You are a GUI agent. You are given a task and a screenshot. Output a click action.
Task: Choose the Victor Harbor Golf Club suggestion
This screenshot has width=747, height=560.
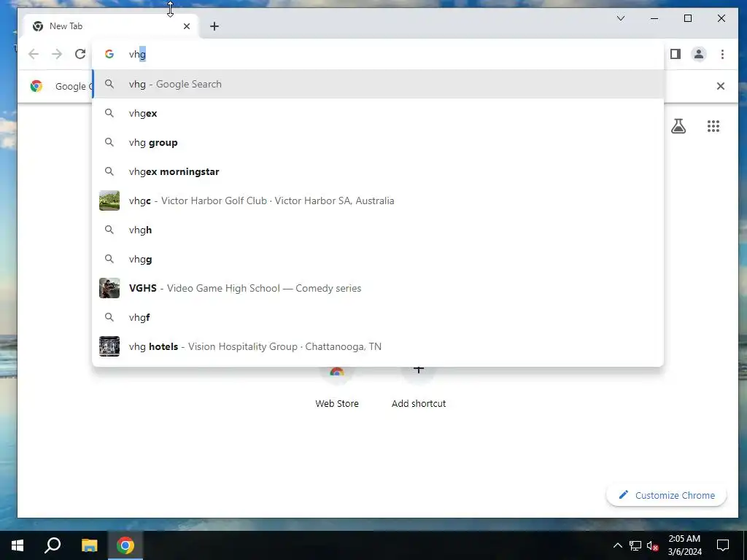coord(379,201)
